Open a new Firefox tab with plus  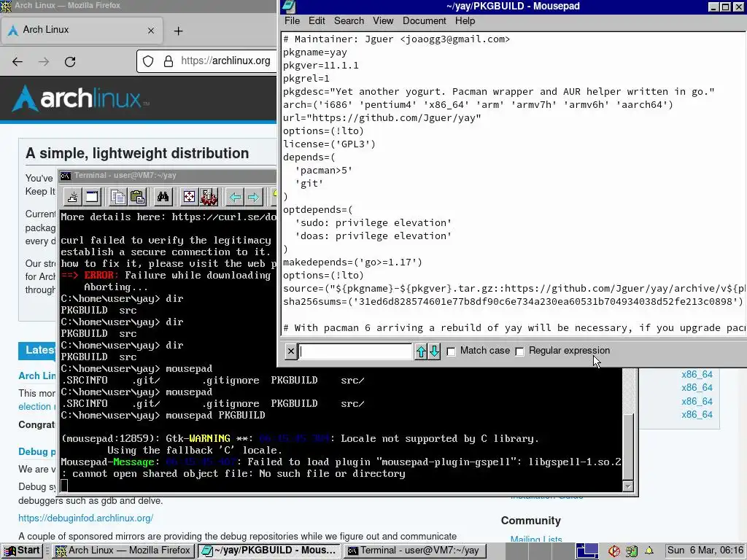coord(178,31)
